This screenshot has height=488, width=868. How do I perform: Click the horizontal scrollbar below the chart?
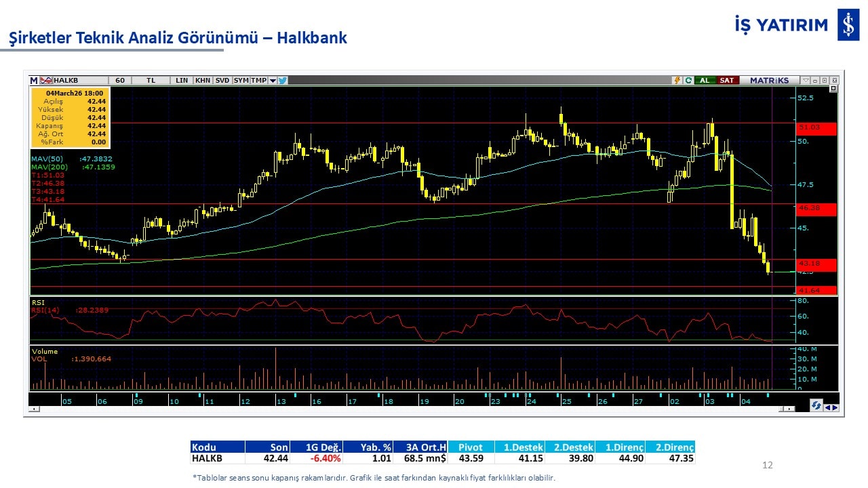pos(407,409)
